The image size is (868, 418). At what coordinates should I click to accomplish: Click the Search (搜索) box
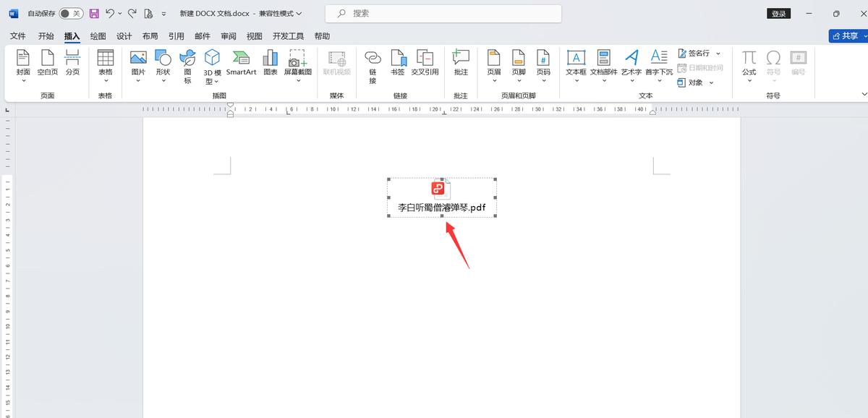tap(443, 14)
